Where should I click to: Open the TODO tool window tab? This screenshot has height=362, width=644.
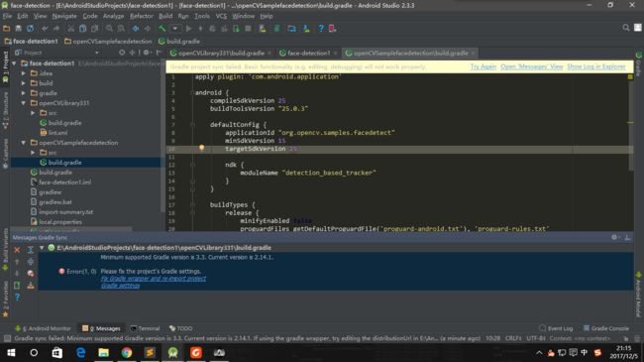click(x=180, y=328)
